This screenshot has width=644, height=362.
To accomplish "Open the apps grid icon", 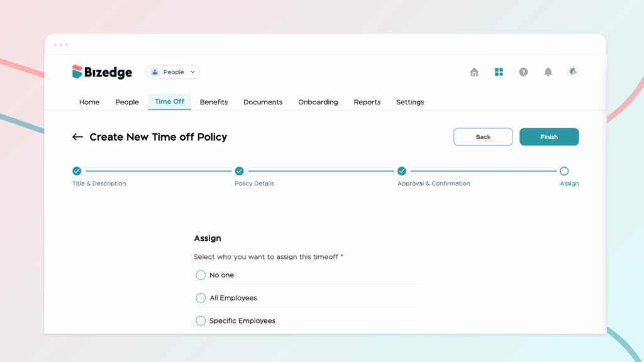I will point(499,72).
